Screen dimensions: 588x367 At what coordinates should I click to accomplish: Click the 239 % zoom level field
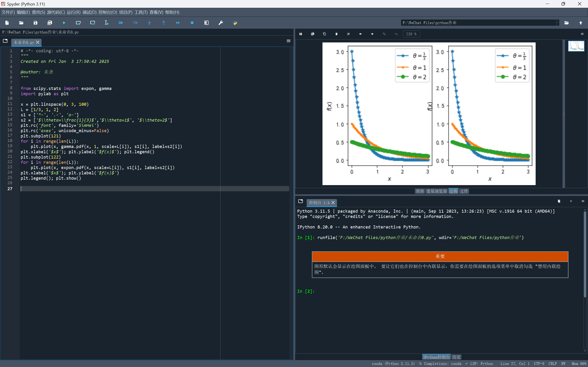click(x=411, y=34)
